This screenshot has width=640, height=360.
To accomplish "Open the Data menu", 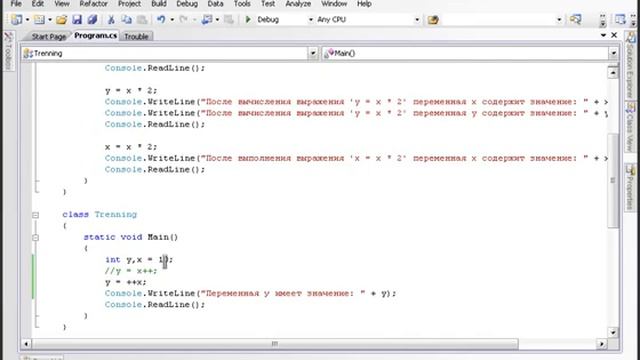I will coord(215,4).
